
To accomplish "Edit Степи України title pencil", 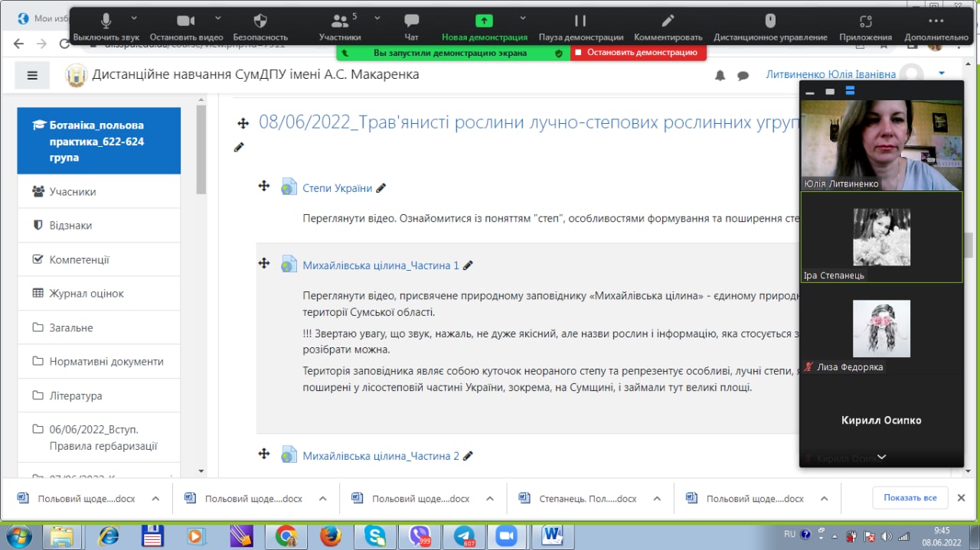I will point(381,188).
